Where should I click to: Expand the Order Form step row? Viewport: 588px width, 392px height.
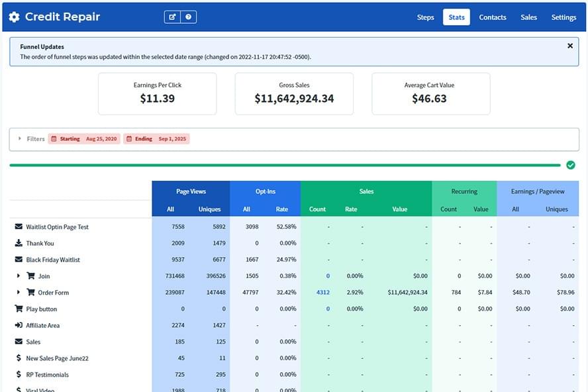click(x=19, y=293)
